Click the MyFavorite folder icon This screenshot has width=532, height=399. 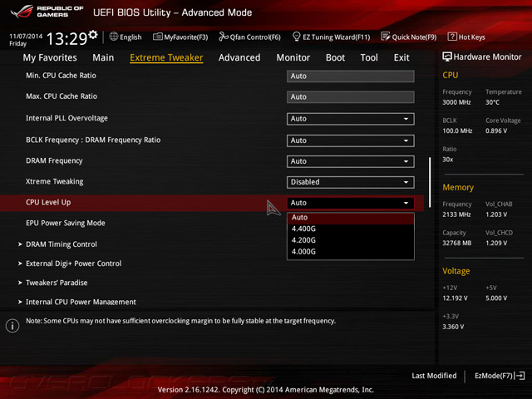pyautogui.click(x=158, y=37)
